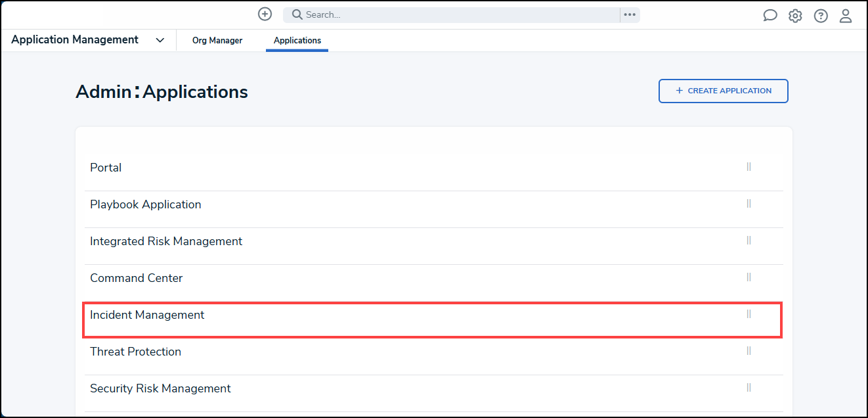This screenshot has height=418, width=868.
Task: Grab the drag handle on Portal row
Action: pos(749,167)
